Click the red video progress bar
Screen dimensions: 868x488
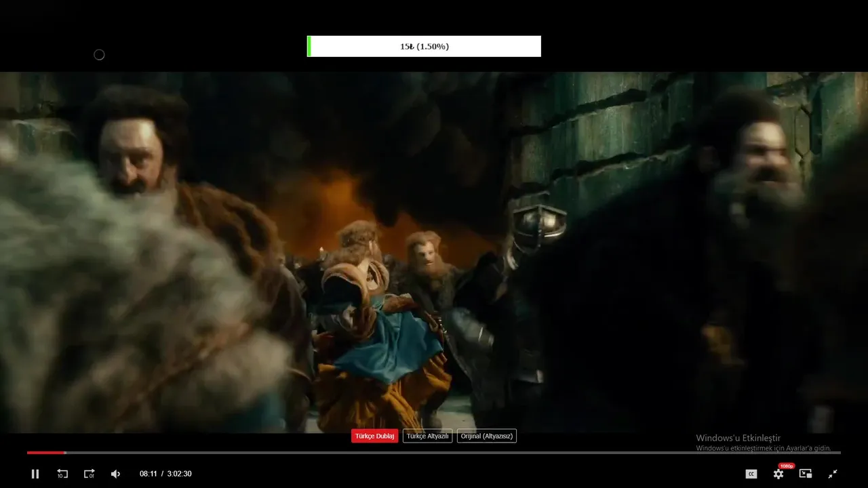46,452
